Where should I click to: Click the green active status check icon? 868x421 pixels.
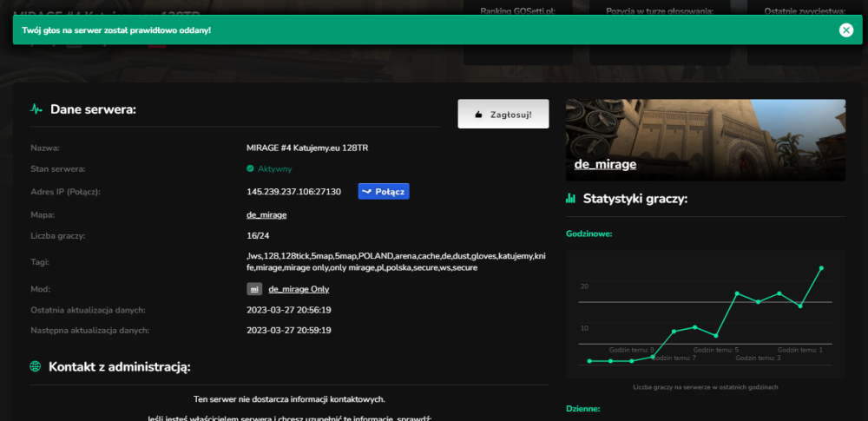250,168
